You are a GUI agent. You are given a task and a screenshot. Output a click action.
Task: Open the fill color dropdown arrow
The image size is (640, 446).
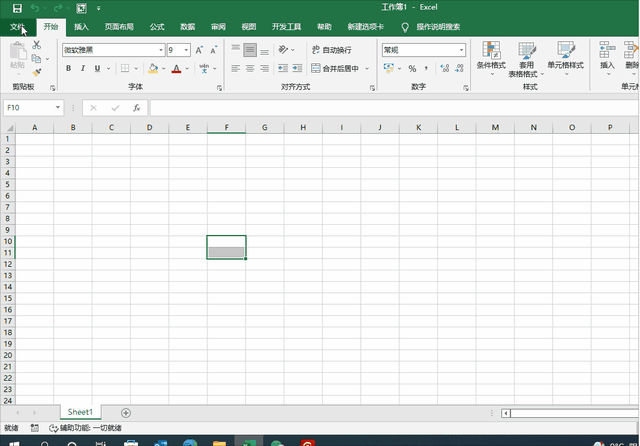point(164,68)
